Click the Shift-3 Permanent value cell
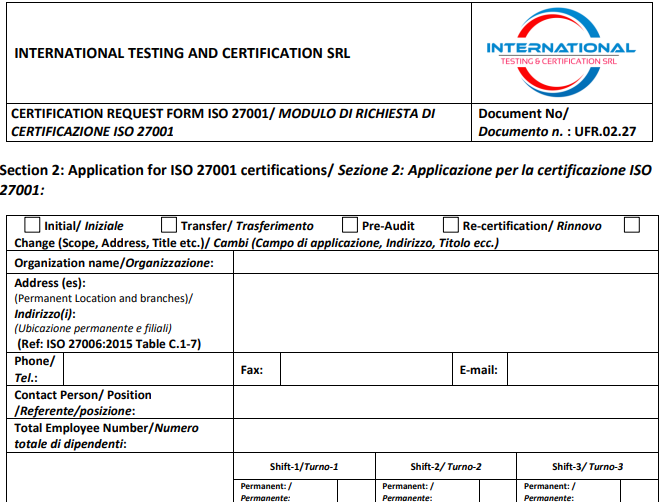The width and height of the screenshot is (663, 502). tap(639, 491)
